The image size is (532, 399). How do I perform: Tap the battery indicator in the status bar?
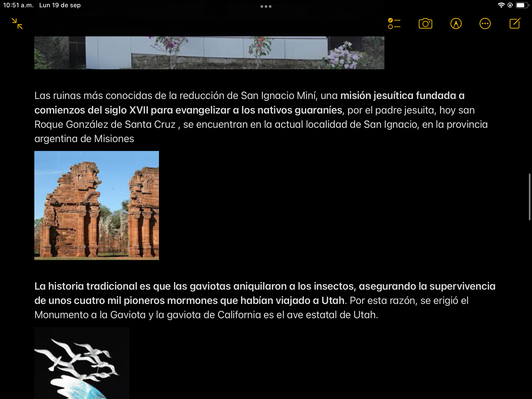coord(522,5)
